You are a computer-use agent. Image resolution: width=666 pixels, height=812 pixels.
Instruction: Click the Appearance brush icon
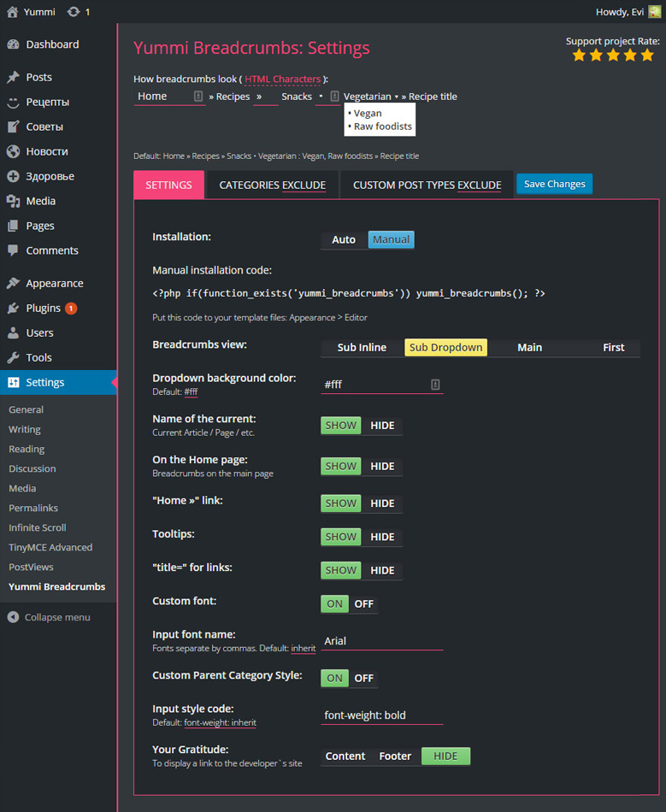[x=13, y=283]
